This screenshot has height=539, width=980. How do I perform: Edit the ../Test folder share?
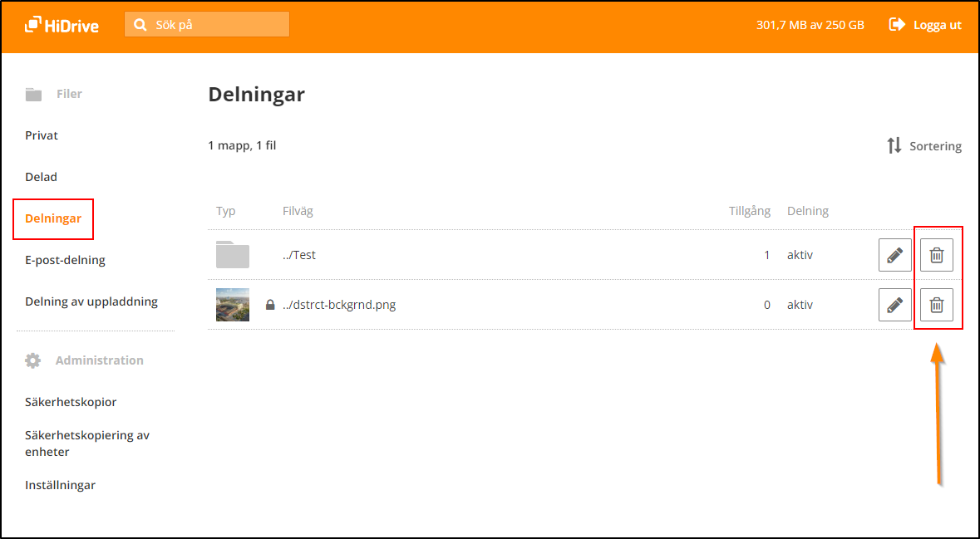coord(894,255)
